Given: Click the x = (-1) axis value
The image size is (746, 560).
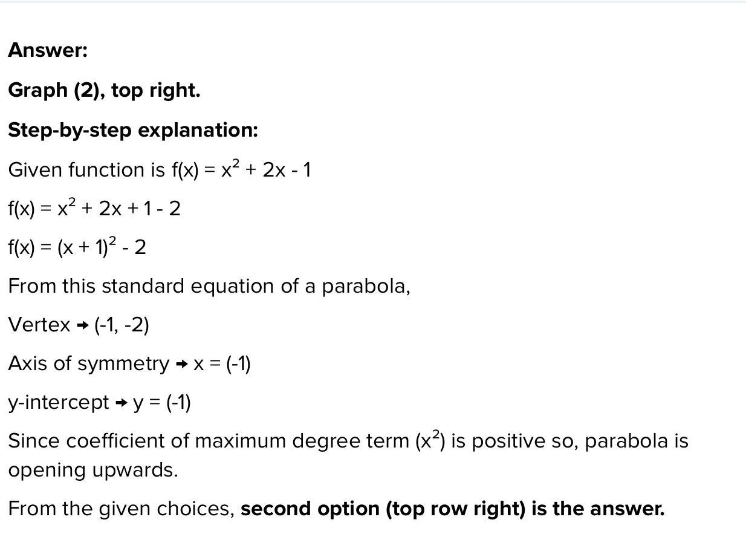Looking at the screenshot, I should pyautogui.click(x=222, y=363).
